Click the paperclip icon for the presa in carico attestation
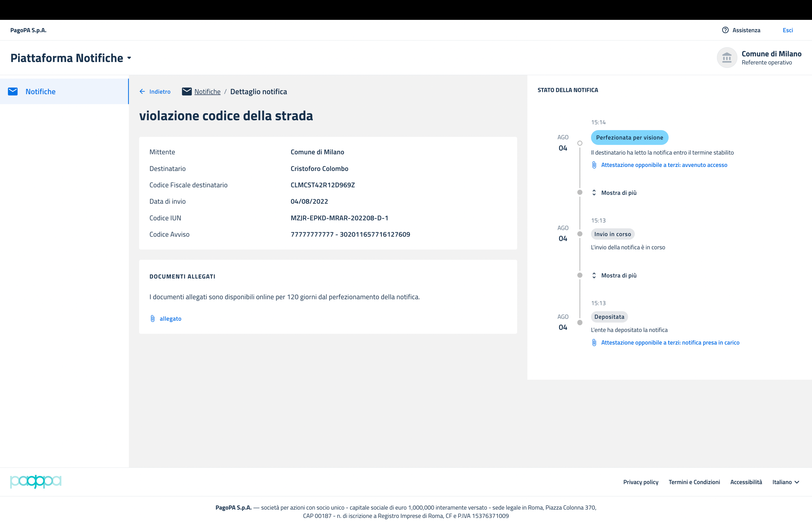This screenshot has width=812, height=527. point(594,342)
